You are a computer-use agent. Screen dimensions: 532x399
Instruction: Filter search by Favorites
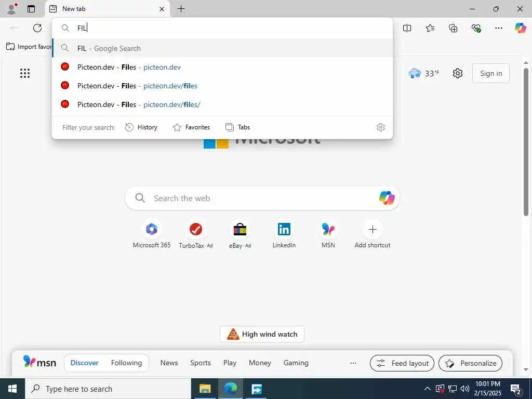[x=191, y=127]
